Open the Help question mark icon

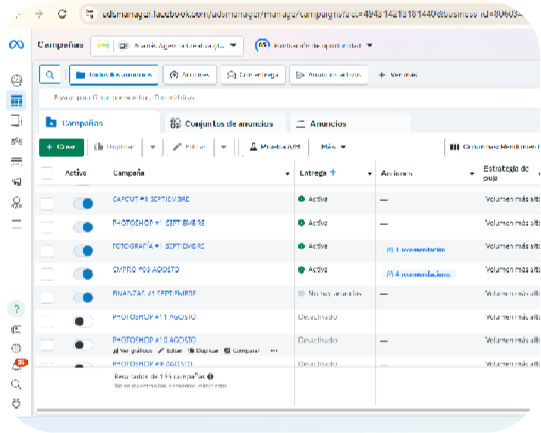16,309
